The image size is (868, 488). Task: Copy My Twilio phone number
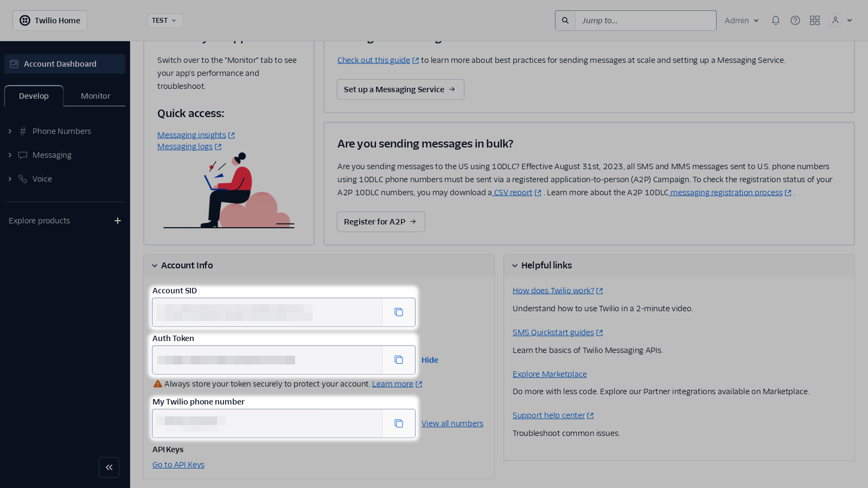399,423
